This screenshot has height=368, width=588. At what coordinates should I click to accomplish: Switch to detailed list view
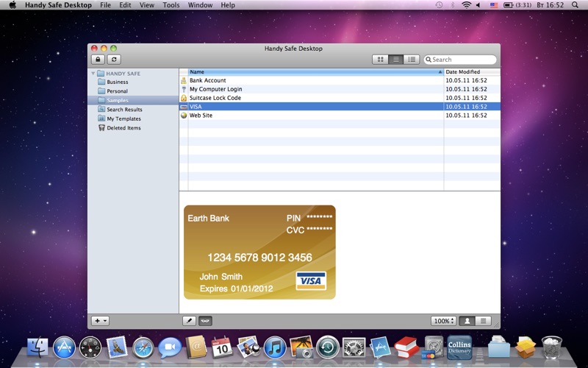point(412,60)
